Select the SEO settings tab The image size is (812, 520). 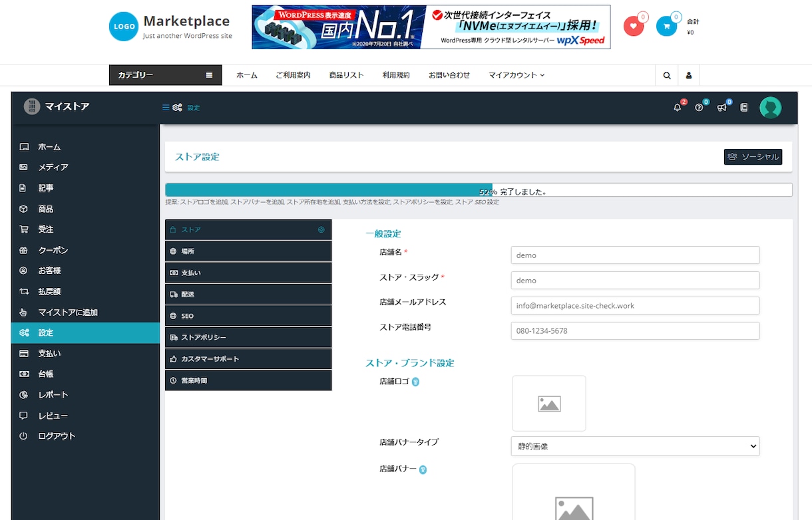pyautogui.click(x=248, y=316)
